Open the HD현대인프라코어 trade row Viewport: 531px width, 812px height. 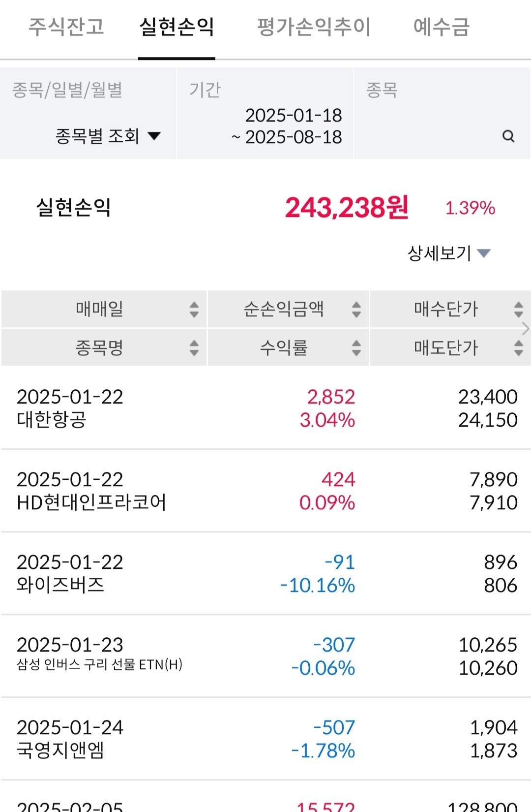point(265,491)
